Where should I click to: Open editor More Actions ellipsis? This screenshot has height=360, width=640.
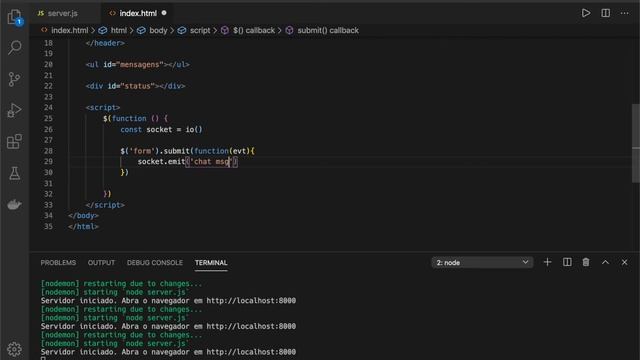pos(624,13)
